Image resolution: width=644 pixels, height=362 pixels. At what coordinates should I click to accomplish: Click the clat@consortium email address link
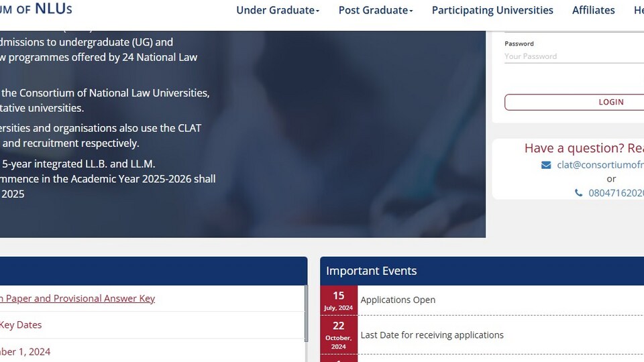coord(600,165)
